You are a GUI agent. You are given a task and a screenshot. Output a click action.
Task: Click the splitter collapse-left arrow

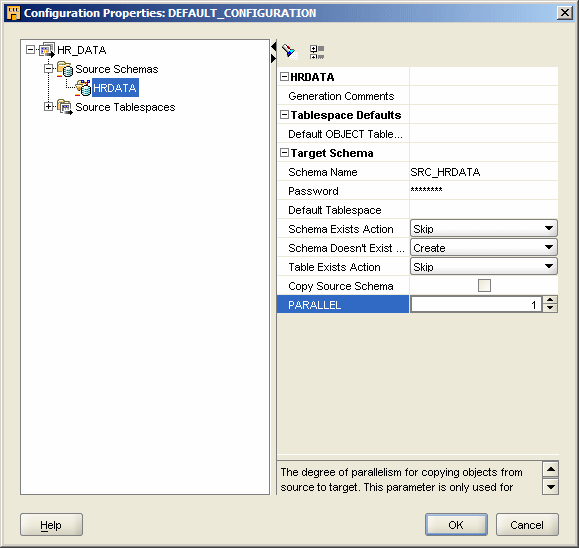[273, 46]
